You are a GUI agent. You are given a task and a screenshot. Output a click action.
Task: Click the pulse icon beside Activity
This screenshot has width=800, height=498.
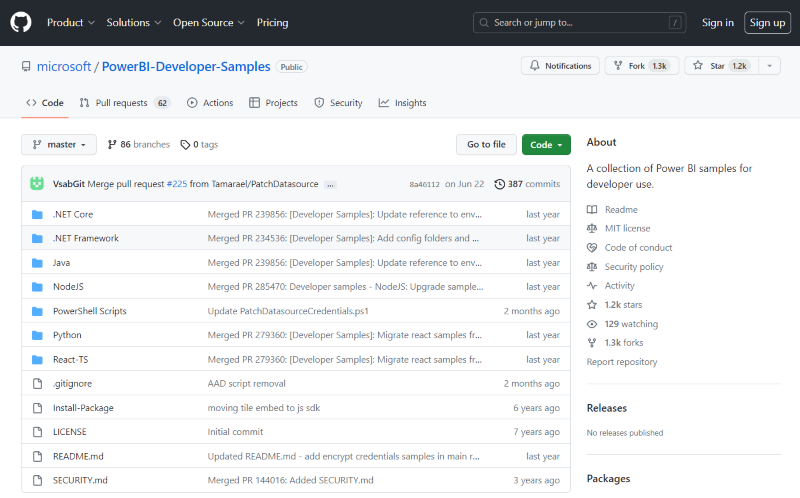(x=592, y=285)
